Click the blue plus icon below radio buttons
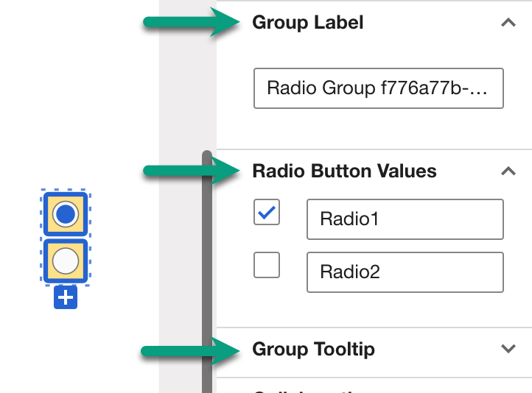The height and width of the screenshot is (393, 532). (66, 298)
